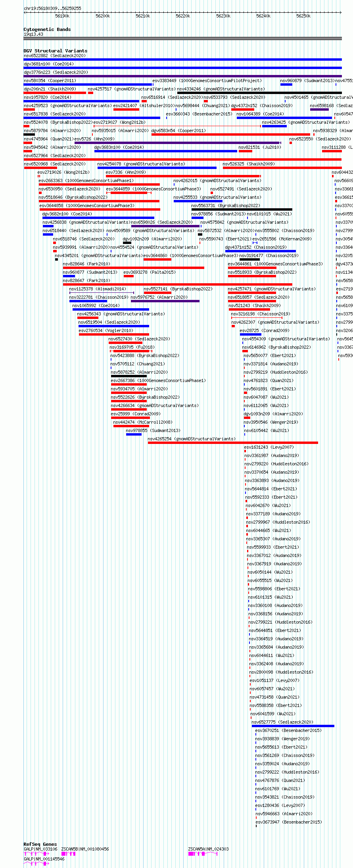Click nsv4257517 (gnomADStructuralVariants) label
Viewport: 353px width, 868px height.
(131, 89)
